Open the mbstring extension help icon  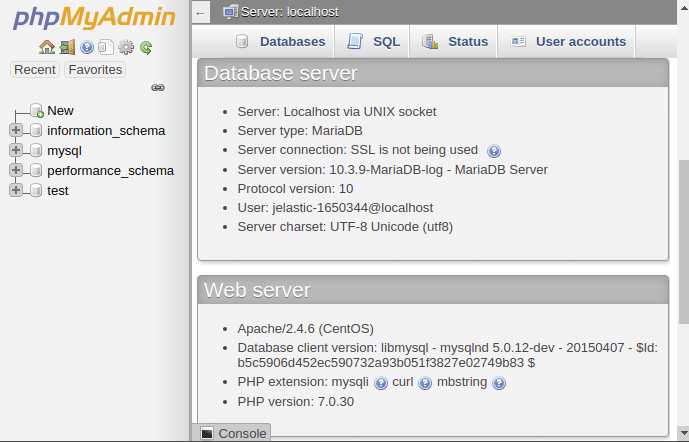(x=499, y=383)
